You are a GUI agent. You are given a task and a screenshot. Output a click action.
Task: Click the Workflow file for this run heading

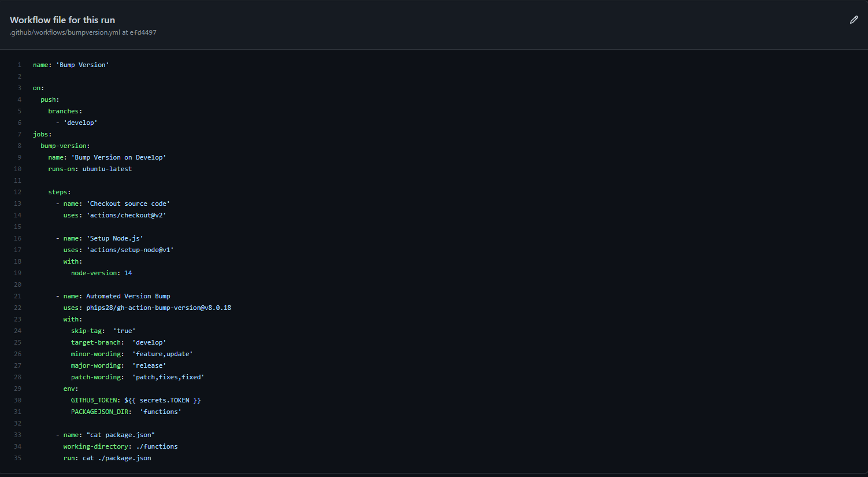[62, 19]
